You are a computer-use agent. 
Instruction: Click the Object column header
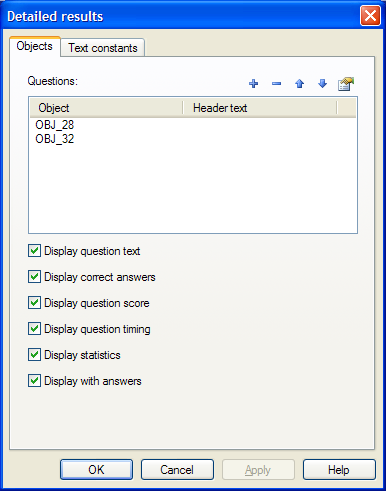[106, 108]
